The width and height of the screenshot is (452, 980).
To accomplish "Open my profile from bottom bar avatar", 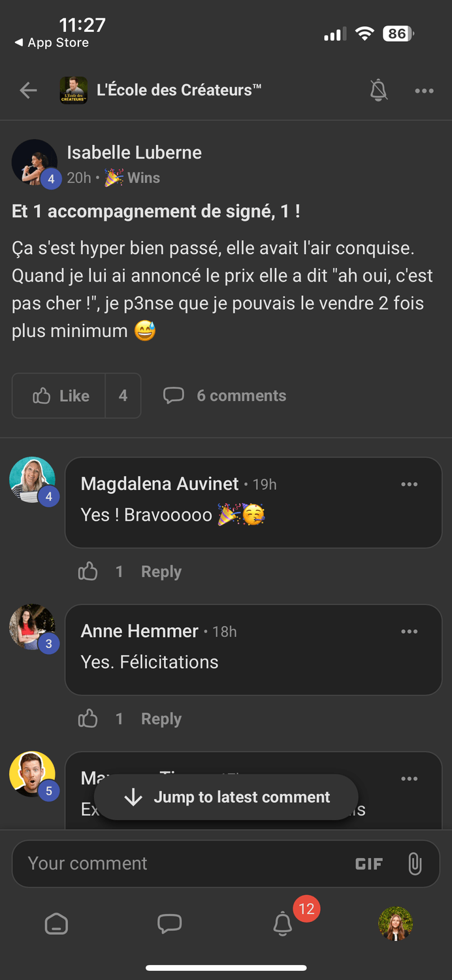I will point(395,924).
